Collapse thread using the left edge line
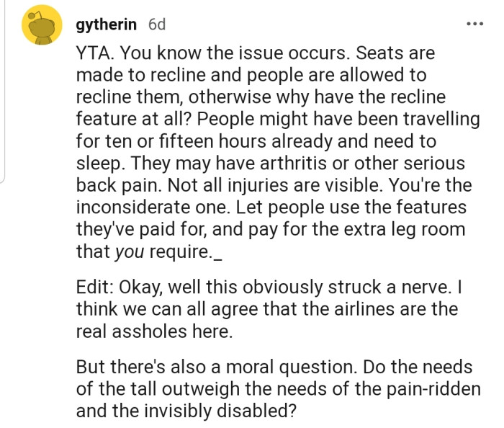 point(2,92)
